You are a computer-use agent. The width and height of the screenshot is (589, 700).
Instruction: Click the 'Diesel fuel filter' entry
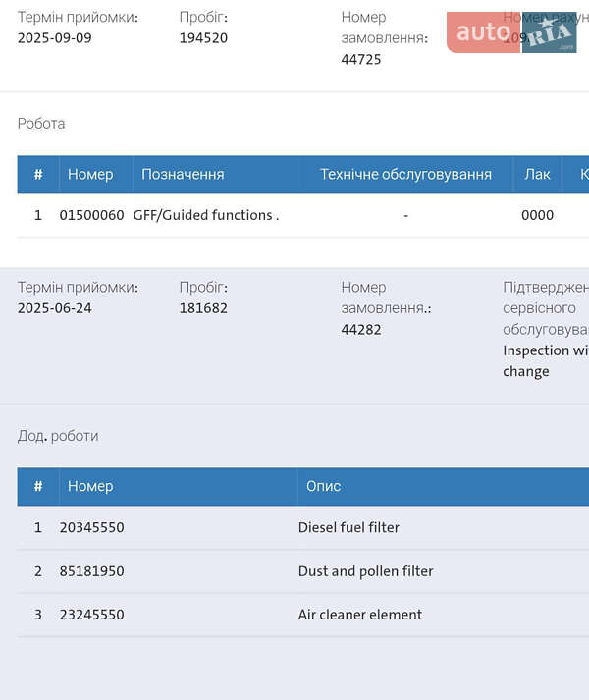coord(348,527)
